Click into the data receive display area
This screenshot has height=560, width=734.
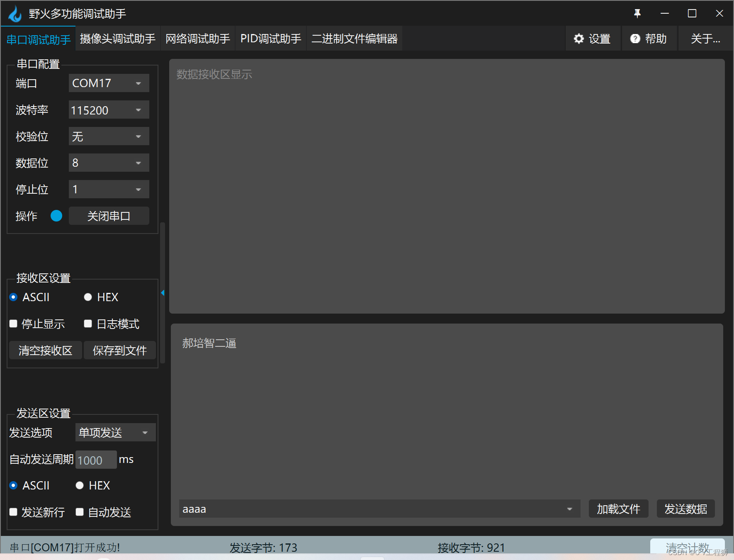[447, 186]
